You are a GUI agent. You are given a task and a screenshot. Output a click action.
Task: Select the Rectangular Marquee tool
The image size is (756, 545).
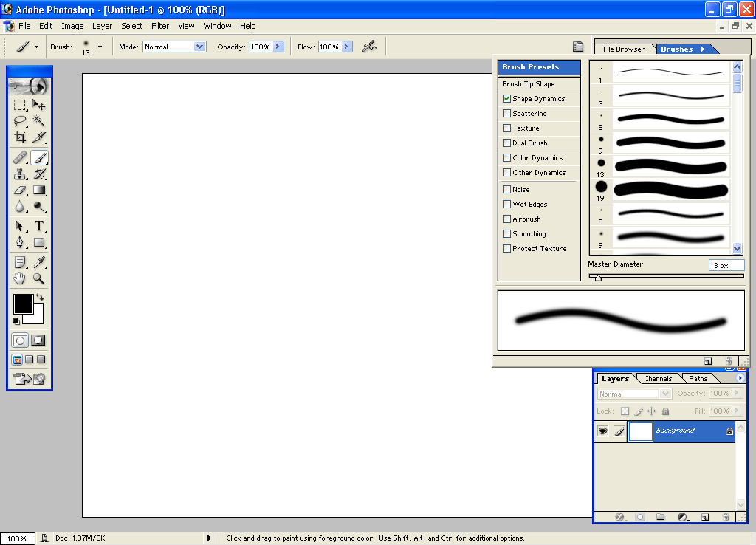tap(20, 105)
